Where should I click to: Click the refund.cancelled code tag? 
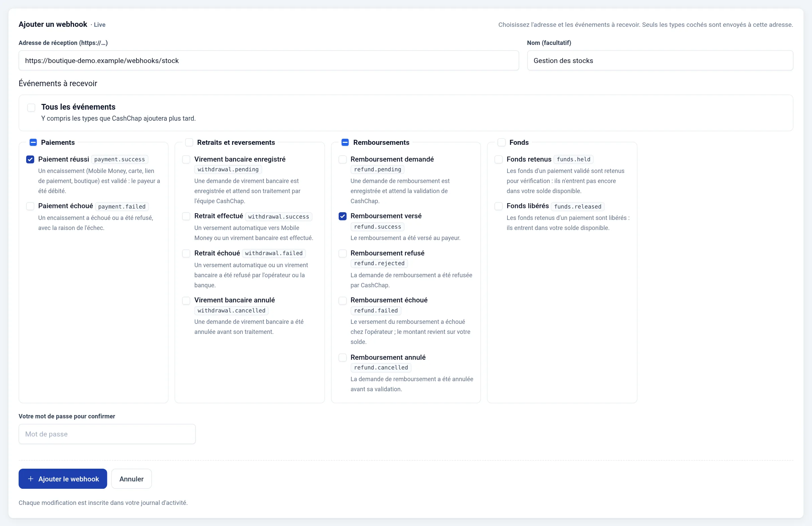(x=381, y=367)
